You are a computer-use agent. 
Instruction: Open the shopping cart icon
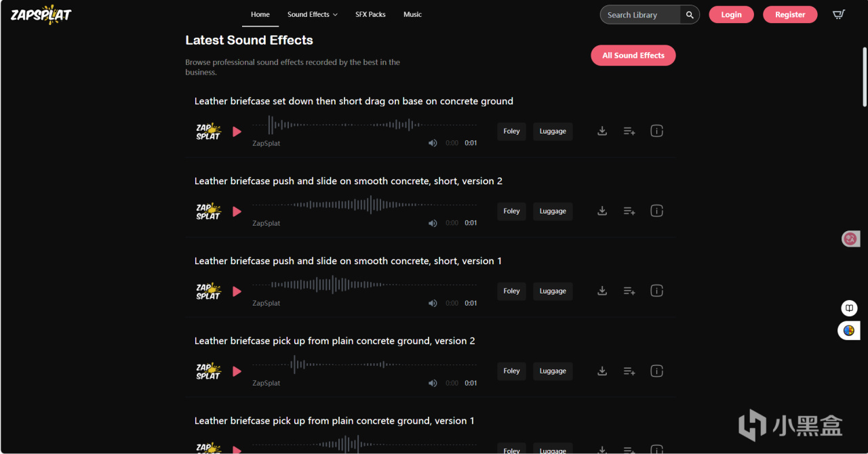839,14
